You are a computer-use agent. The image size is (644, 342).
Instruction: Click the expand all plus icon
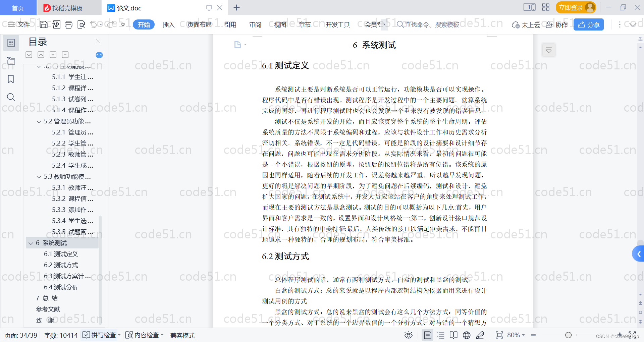(x=53, y=55)
